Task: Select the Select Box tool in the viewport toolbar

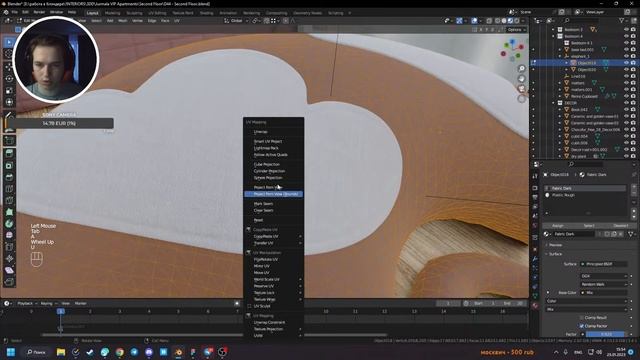Action: point(9,42)
